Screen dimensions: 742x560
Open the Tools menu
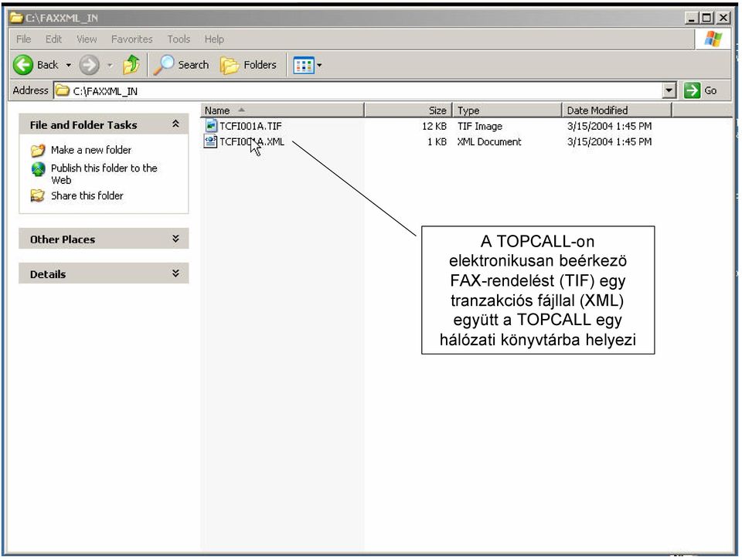click(179, 39)
